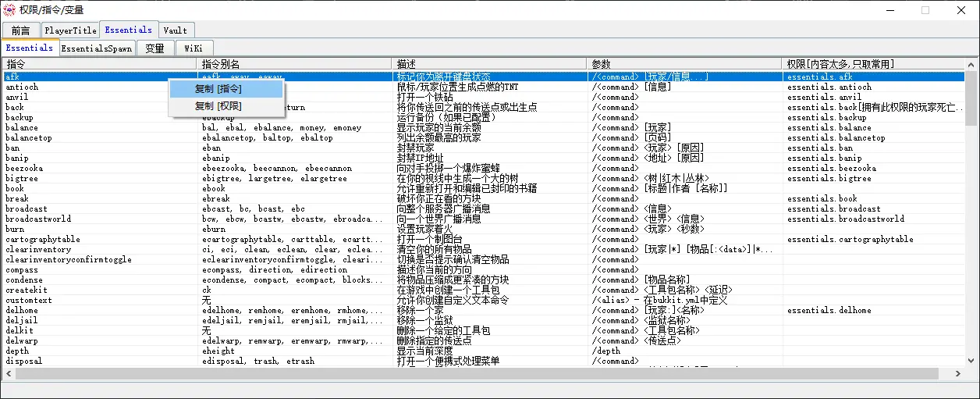The height and width of the screenshot is (399, 980).
Task: Select the anvil command row
Action: pyautogui.click(x=484, y=97)
